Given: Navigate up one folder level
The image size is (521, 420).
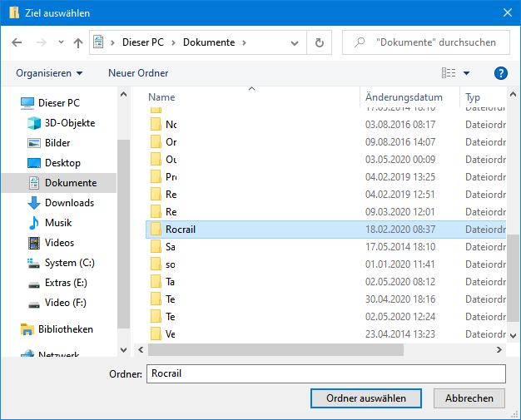Looking at the screenshot, I should (x=78, y=42).
